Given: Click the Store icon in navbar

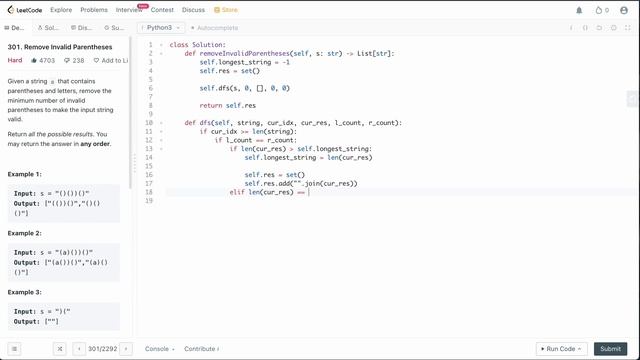Looking at the screenshot, I should point(217,10).
